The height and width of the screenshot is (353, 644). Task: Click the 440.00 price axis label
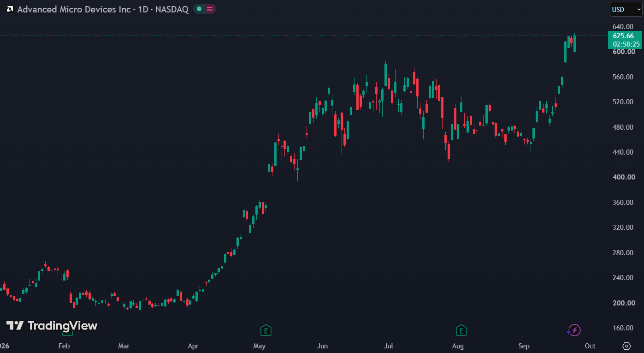[622, 152]
